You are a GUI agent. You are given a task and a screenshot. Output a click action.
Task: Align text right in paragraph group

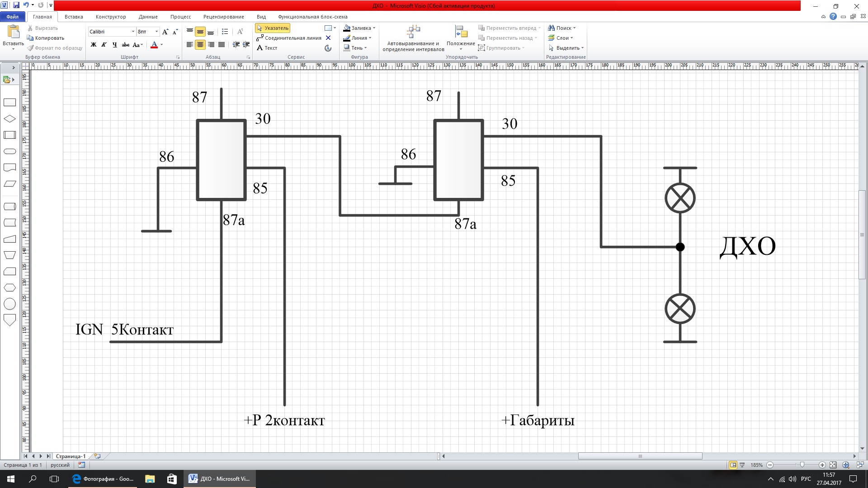[x=211, y=45]
